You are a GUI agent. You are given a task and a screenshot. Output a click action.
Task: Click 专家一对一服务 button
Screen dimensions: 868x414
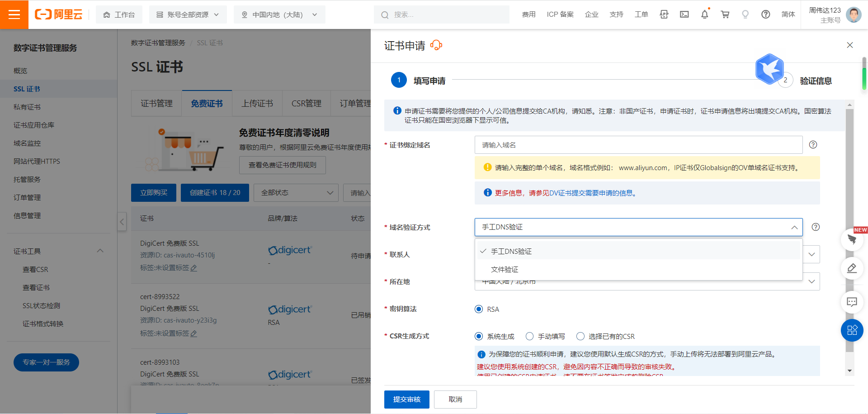(46, 362)
